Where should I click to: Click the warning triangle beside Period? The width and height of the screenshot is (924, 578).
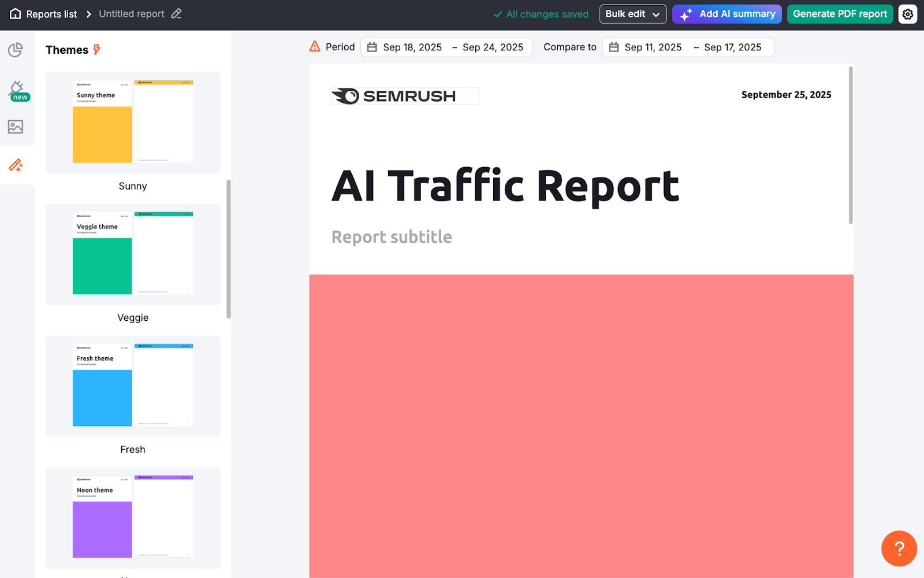pos(315,47)
